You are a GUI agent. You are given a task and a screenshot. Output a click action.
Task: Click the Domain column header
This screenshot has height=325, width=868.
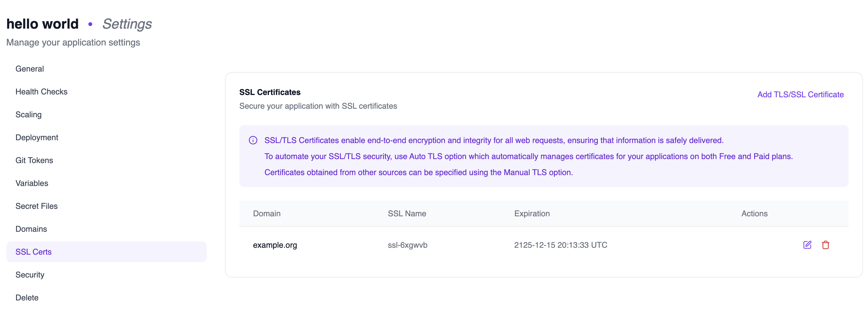point(267,213)
